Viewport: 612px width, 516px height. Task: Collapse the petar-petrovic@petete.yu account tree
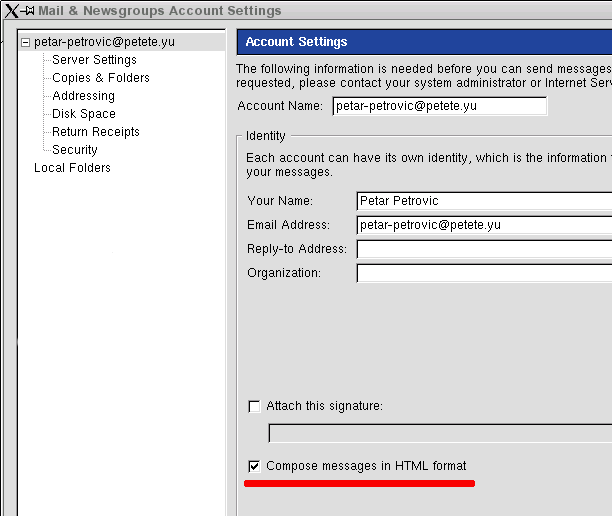tap(25, 42)
